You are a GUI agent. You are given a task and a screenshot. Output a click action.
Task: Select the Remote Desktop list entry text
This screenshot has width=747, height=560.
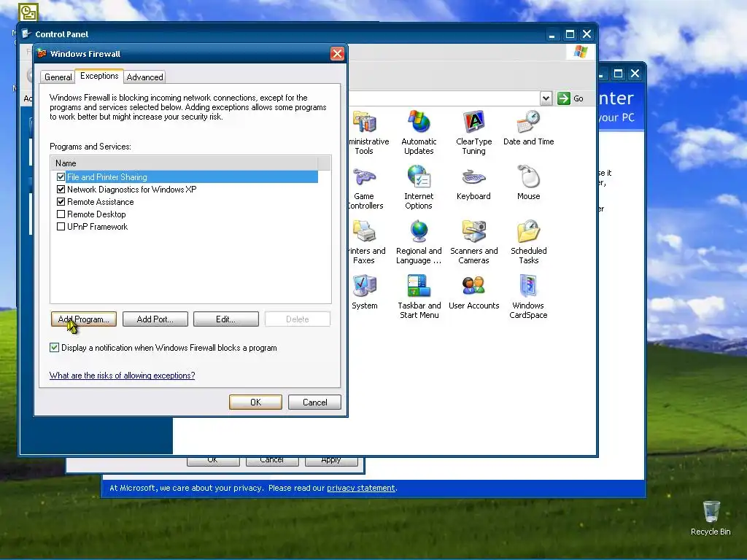point(96,214)
